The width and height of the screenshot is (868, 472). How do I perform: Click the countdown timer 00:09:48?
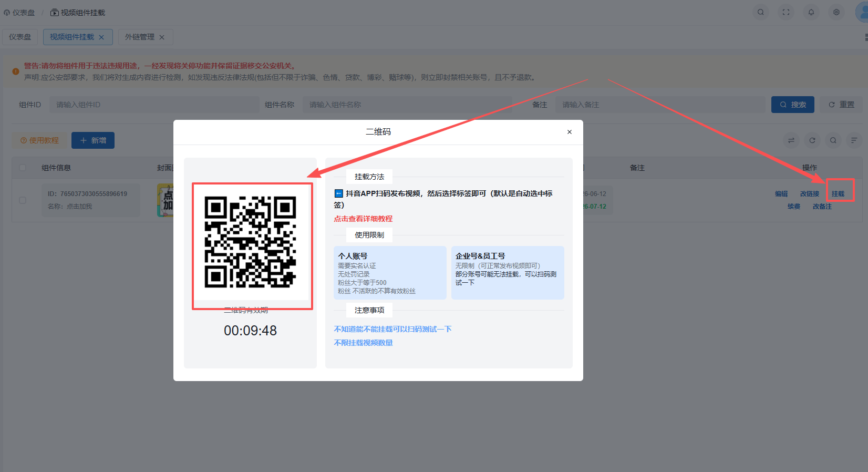(x=250, y=331)
